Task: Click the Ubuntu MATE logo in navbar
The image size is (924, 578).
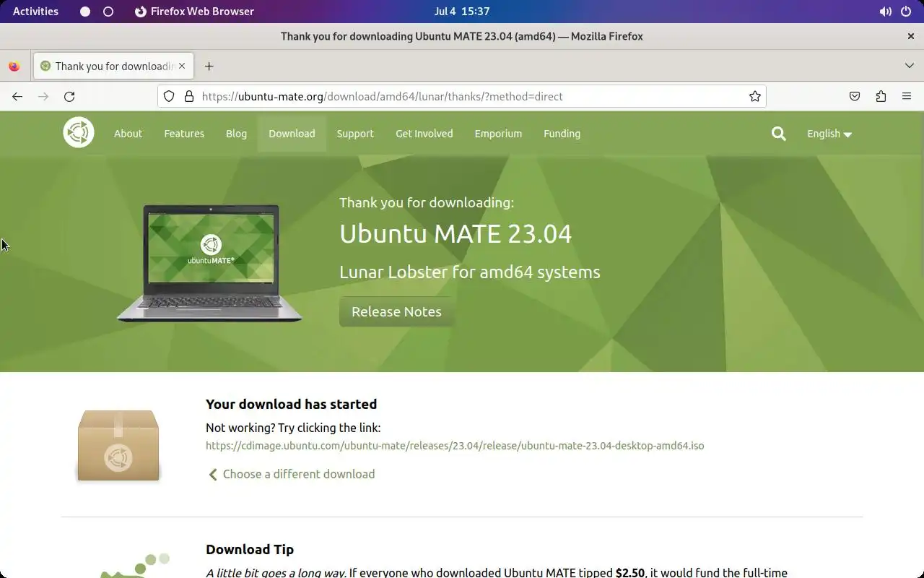Action: 79,133
